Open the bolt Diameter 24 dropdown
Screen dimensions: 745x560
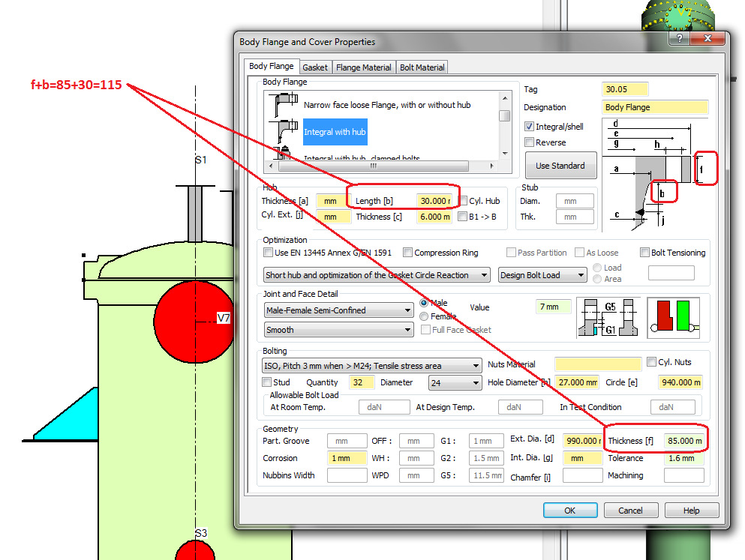(455, 382)
